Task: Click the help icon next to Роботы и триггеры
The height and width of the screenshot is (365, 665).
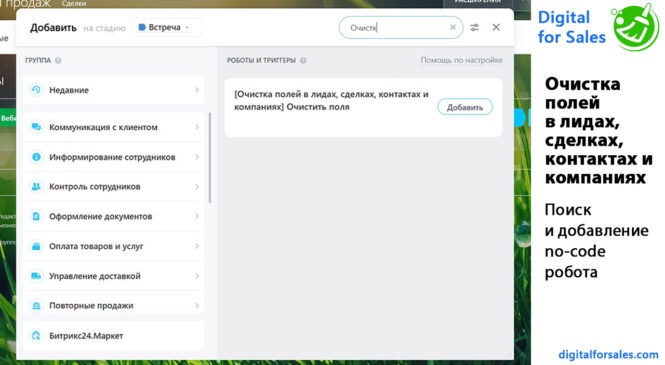Action: (x=303, y=60)
